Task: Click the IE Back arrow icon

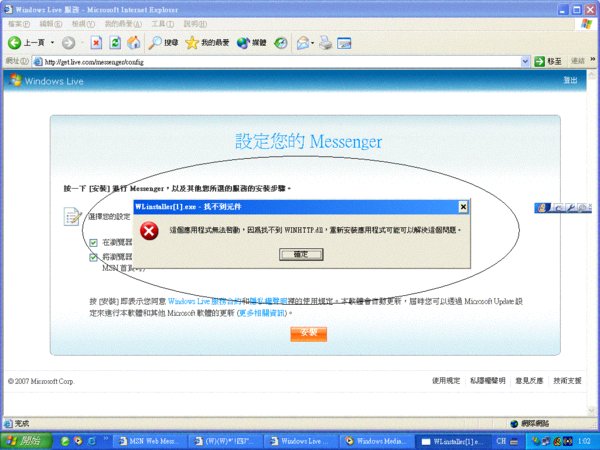Action: point(15,42)
